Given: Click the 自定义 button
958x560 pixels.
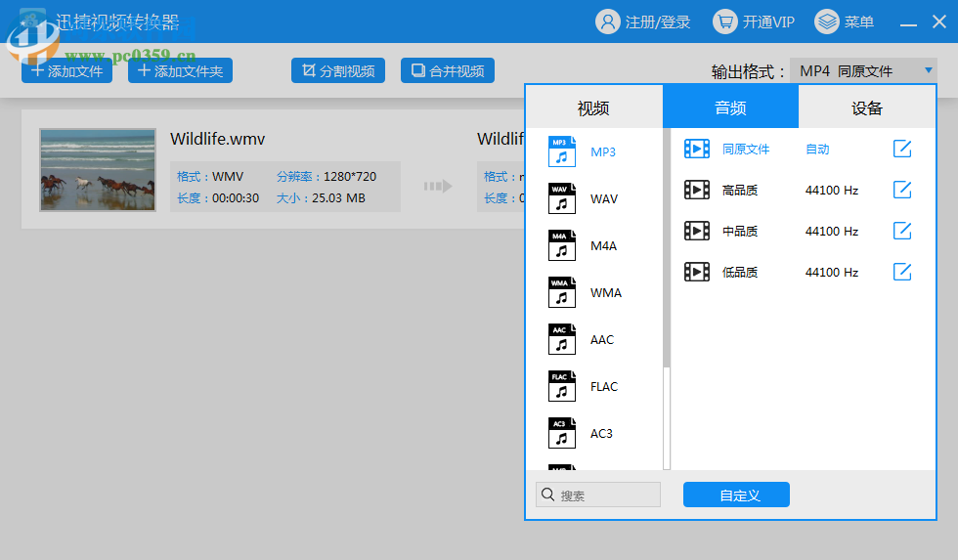Looking at the screenshot, I should [x=736, y=495].
